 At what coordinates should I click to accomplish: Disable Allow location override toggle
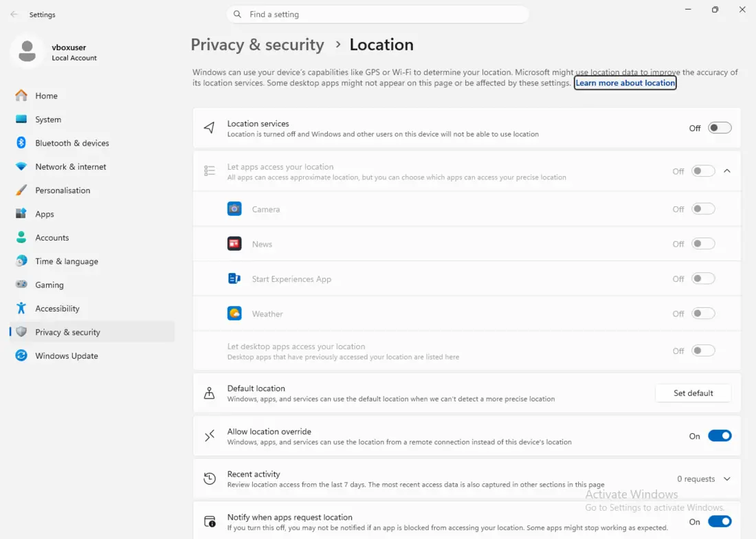tap(720, 436)
